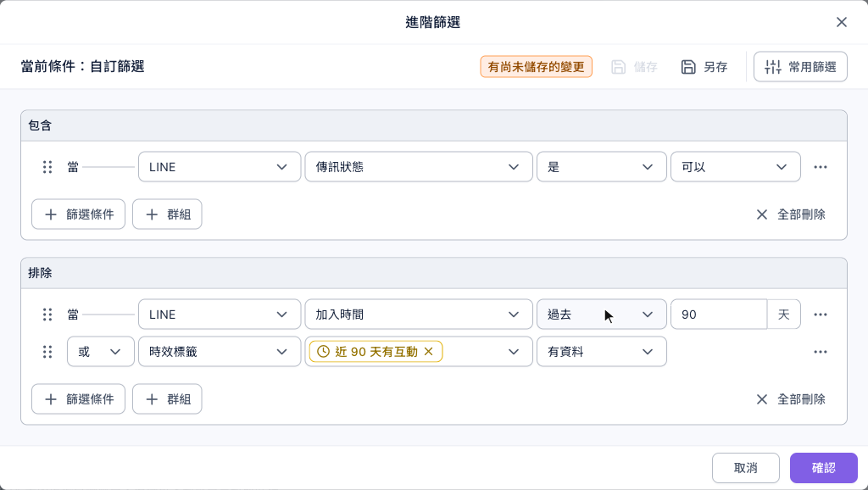868x490 pixels.
Task: Click the 排除 section header
Action: point(434,273)
